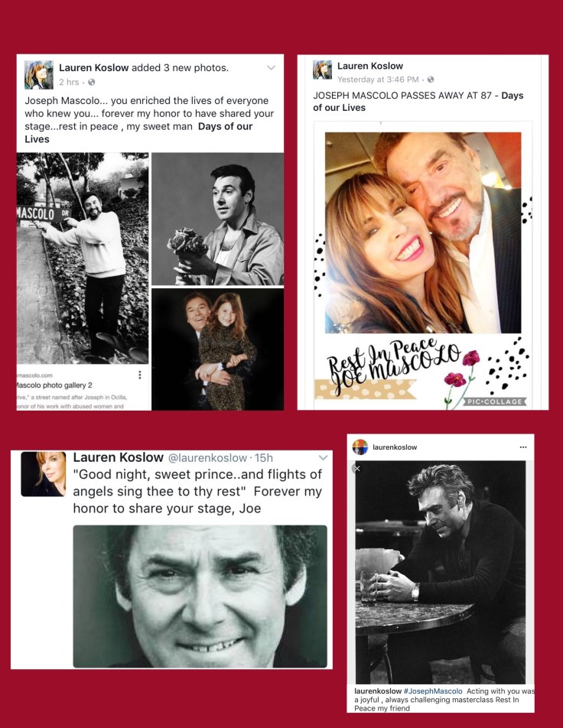Click three-dot menu beside Mascolo photo gallery 2
This screenshot has height=728, width=563.
140,375
